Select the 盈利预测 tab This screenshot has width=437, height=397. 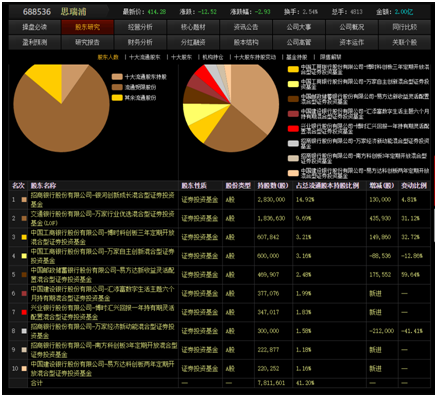click(35, 42)
